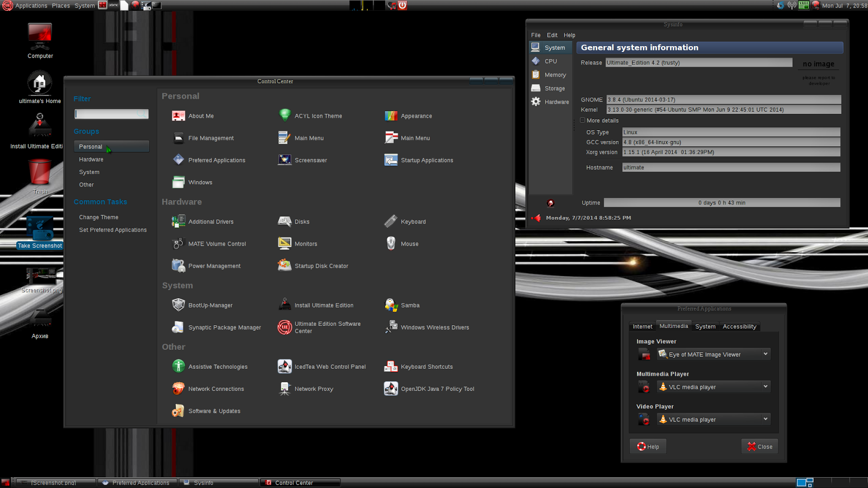Open Ultimate Edition Software Center
Viewport: 868px width, 488px height.
tap(320, 328)
